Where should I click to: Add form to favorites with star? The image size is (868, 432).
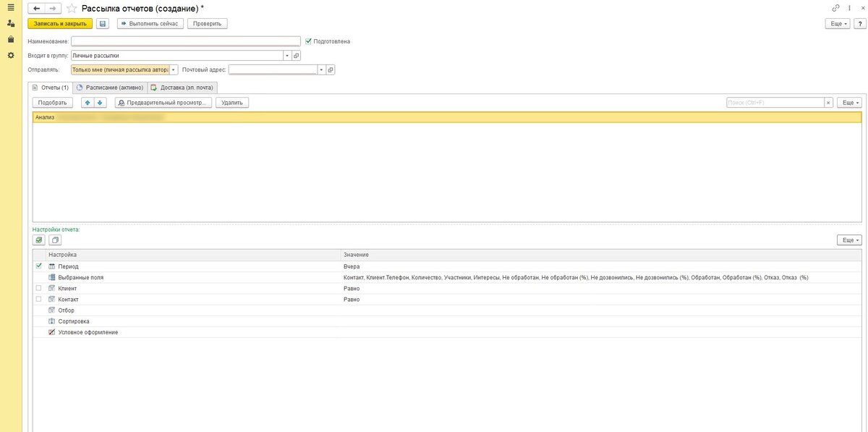tap(71, 8)
